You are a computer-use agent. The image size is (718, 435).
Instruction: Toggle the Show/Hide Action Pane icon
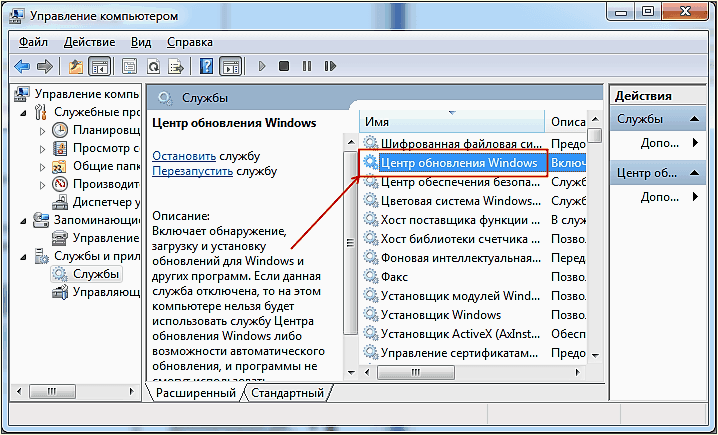(x=230, y=66)
